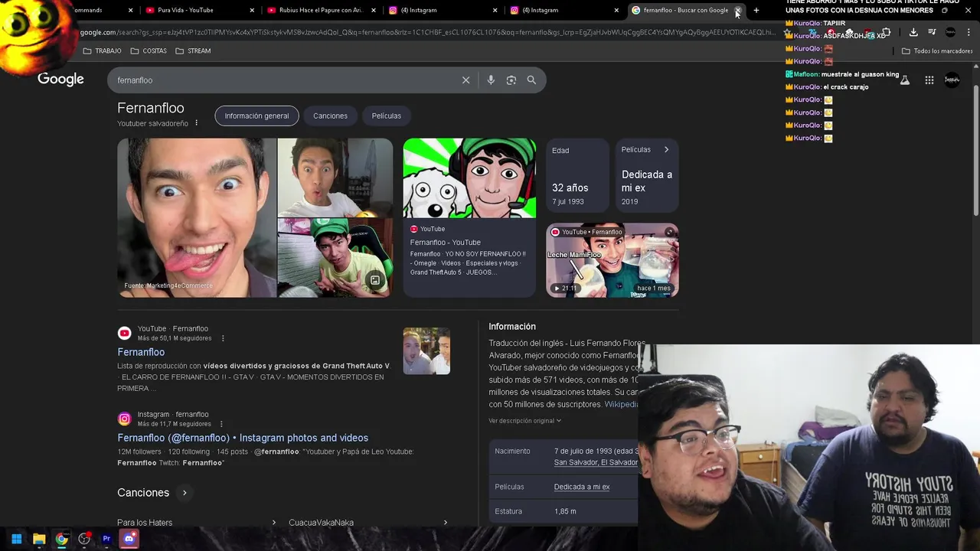980x551 pixels.
Task: Switch to Pura Vida - YouTube tab
Action: pyautogui.click(x=196, y=10)
